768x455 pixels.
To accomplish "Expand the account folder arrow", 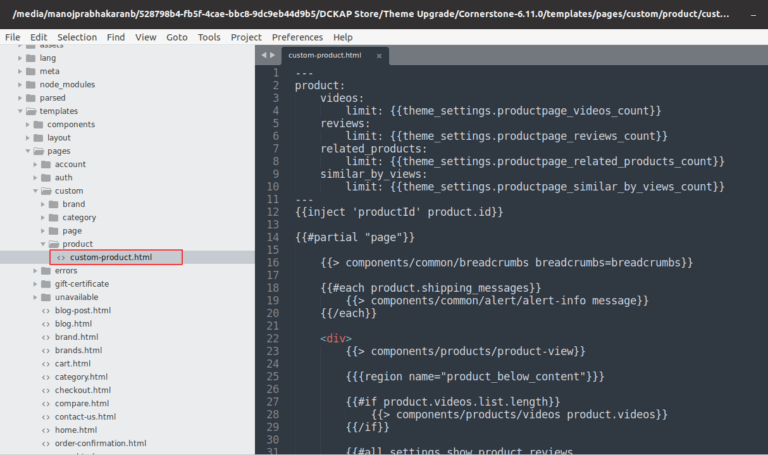I will coord(35,164).
